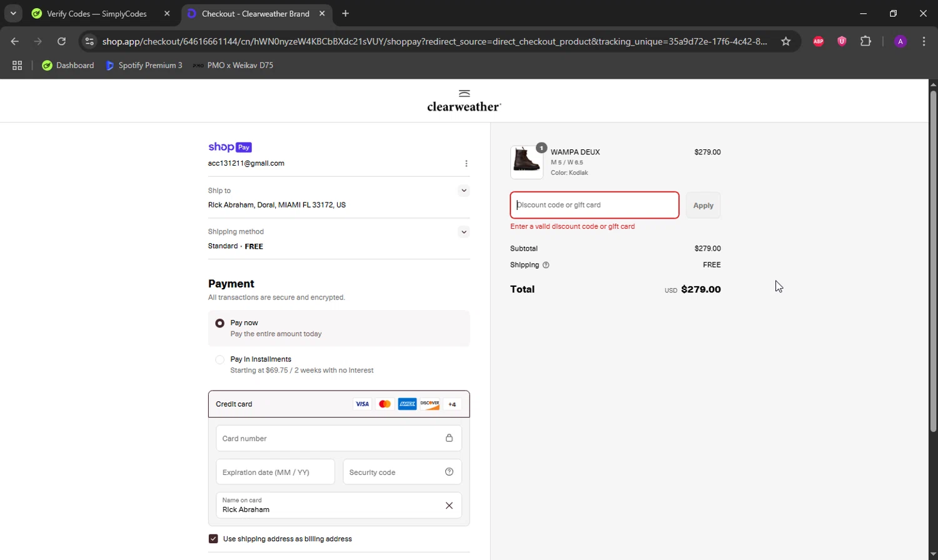
Task: Click the Shop Pay logo
Action: [x=230, y=147]
